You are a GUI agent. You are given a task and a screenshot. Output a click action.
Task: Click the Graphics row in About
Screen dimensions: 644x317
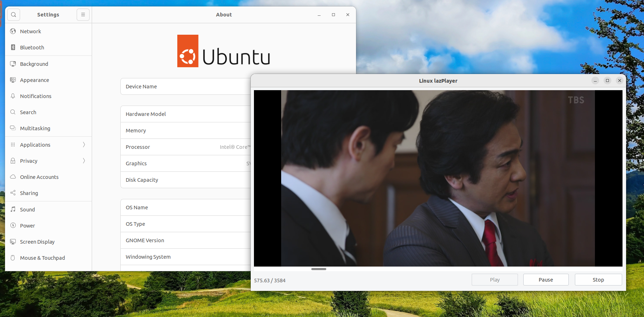click(x=186, y=164)
